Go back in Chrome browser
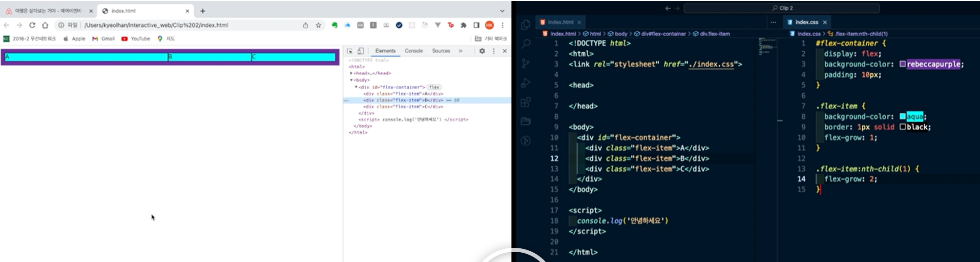The height and width of the screenshot is (262, 980). (6, 25)
